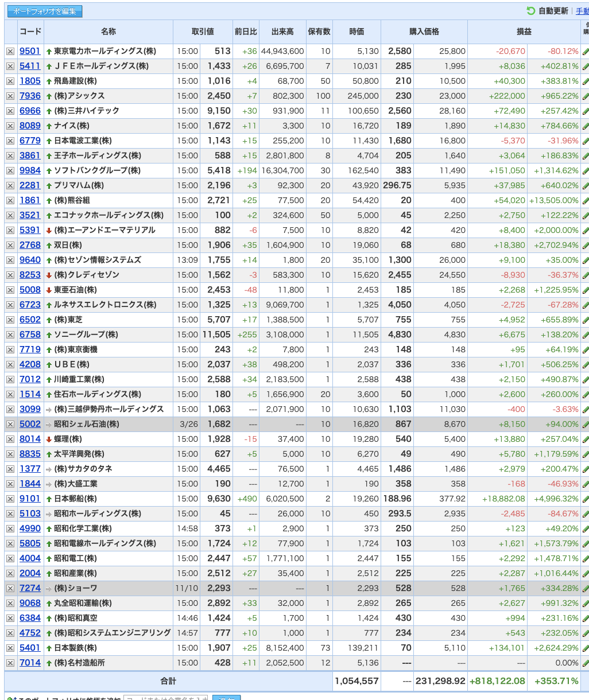589x700 pixels.
Task: Click the X icon in the 川崎重工業 row
Action: (10, 379)
